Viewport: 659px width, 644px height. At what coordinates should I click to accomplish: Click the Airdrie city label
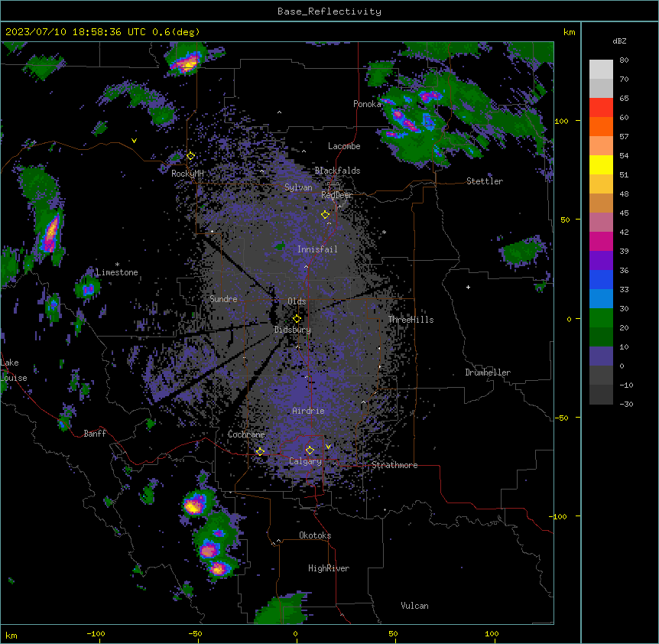308,411
